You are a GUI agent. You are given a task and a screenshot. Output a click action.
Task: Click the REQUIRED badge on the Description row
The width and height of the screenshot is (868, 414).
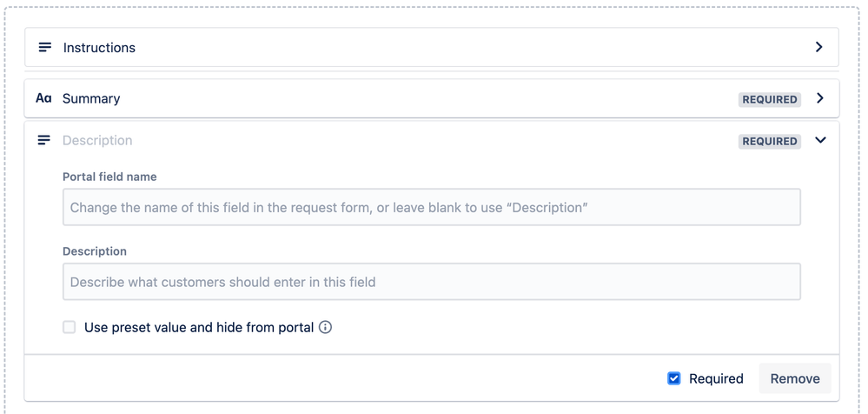click(770, 141)
